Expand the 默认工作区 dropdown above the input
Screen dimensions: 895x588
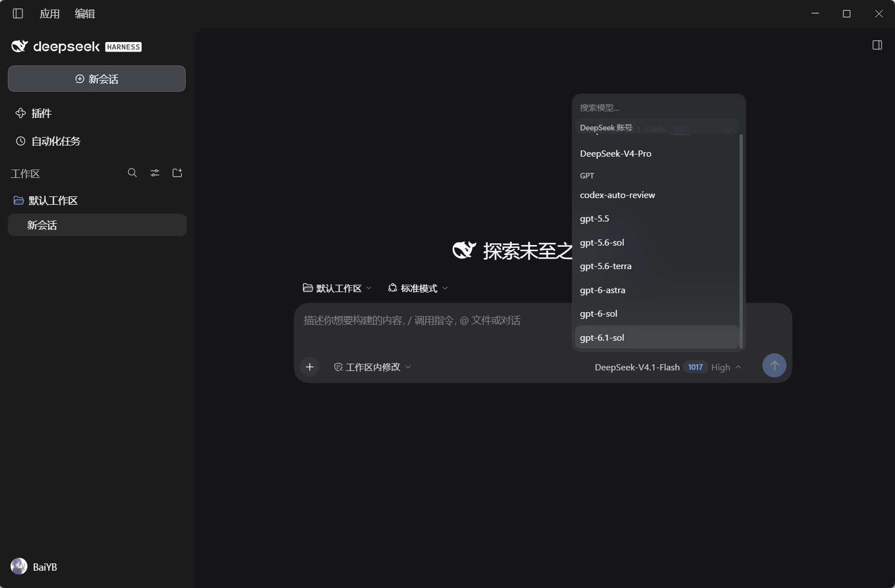(337, 288)
